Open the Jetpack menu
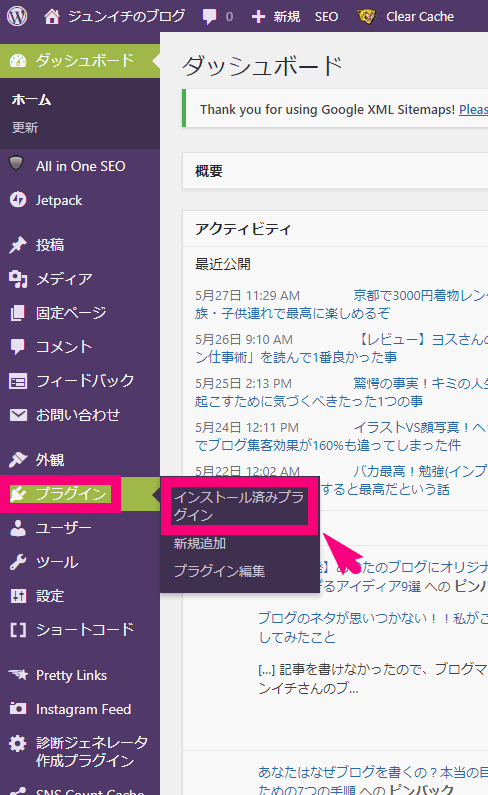The width and height of the screenshot is (488, 795). [x=59, y=200]
